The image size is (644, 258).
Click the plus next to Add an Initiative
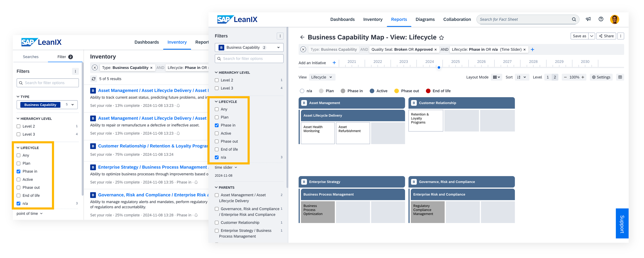click(334, 63)
